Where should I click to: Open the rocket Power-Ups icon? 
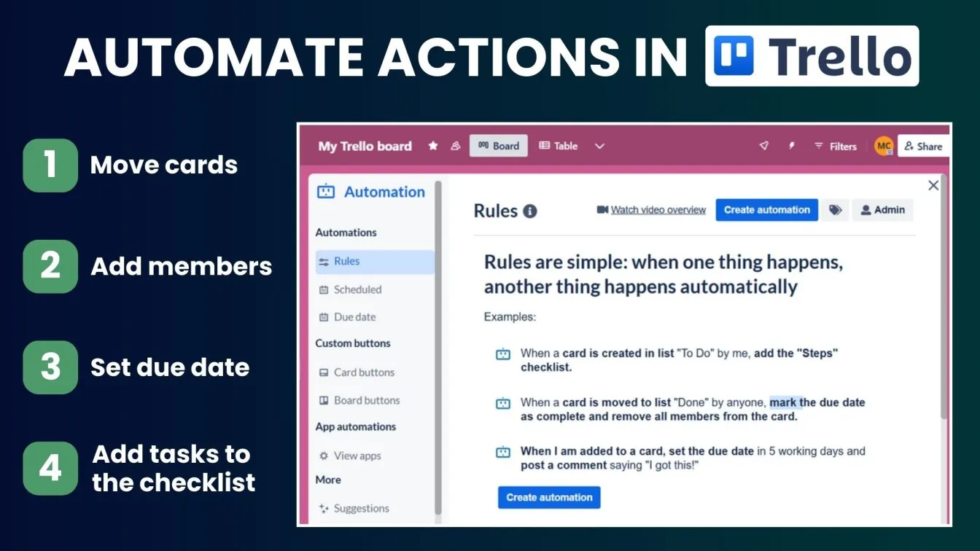[764, 146]
